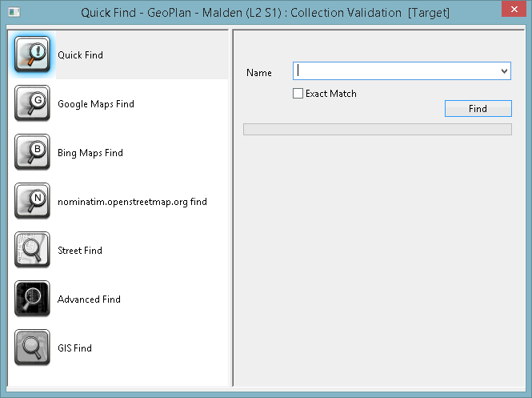The height and width of the screenshot is (398, 532).
Task: Open the Google Maps Find icon
Action: tap(32, 103)
